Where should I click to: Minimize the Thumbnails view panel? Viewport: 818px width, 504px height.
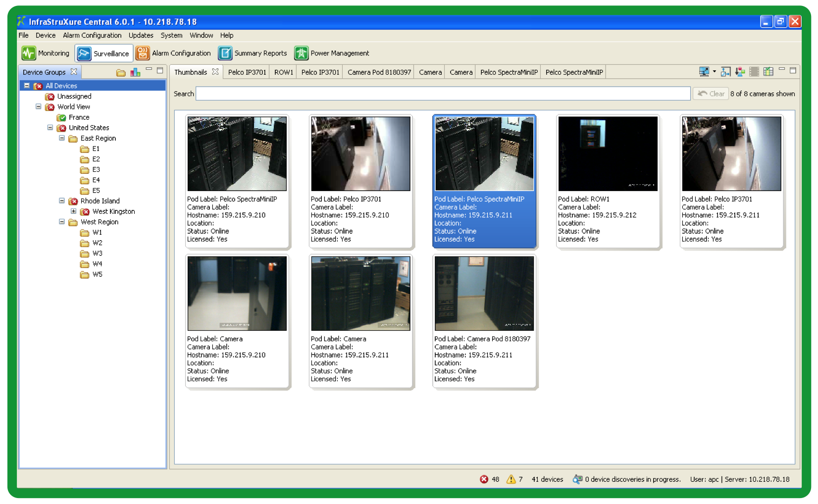[782, 70]
